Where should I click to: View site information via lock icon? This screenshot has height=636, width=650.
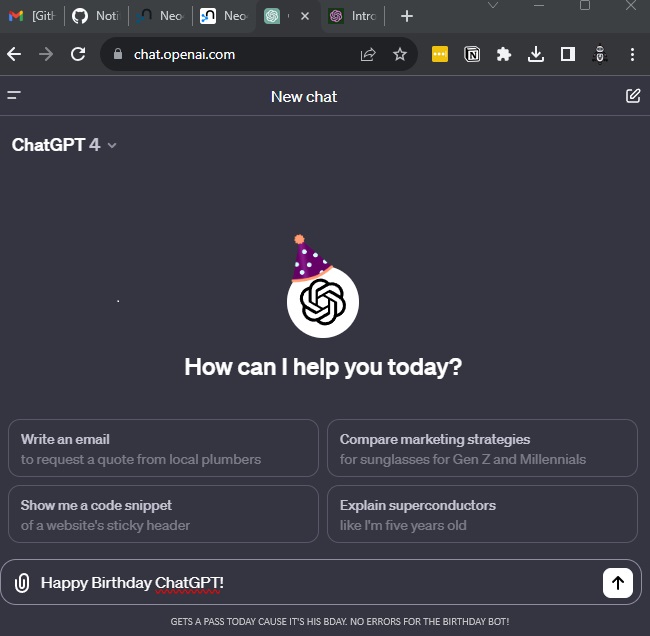click(x=118, y=54)
